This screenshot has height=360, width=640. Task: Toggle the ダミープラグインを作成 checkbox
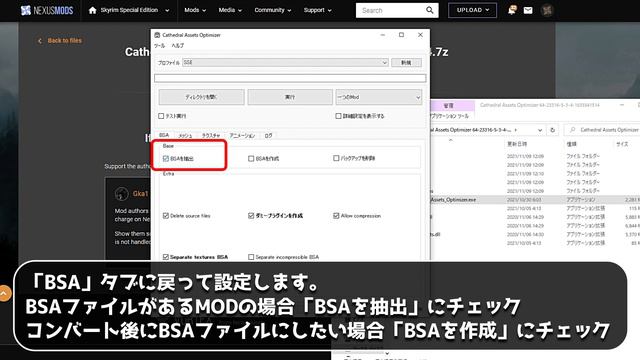tap(251, 216)
